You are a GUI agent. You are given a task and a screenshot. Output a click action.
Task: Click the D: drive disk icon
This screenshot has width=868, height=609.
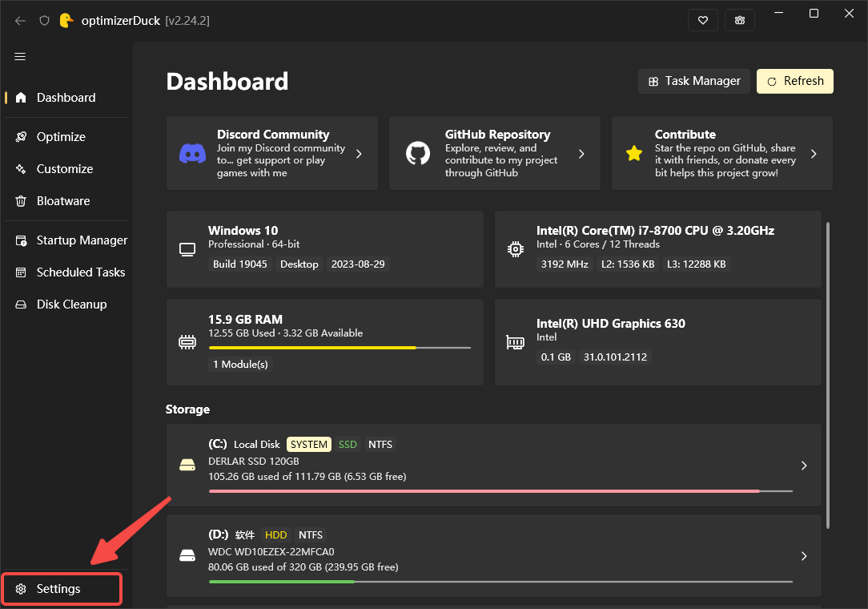point(187,556)
